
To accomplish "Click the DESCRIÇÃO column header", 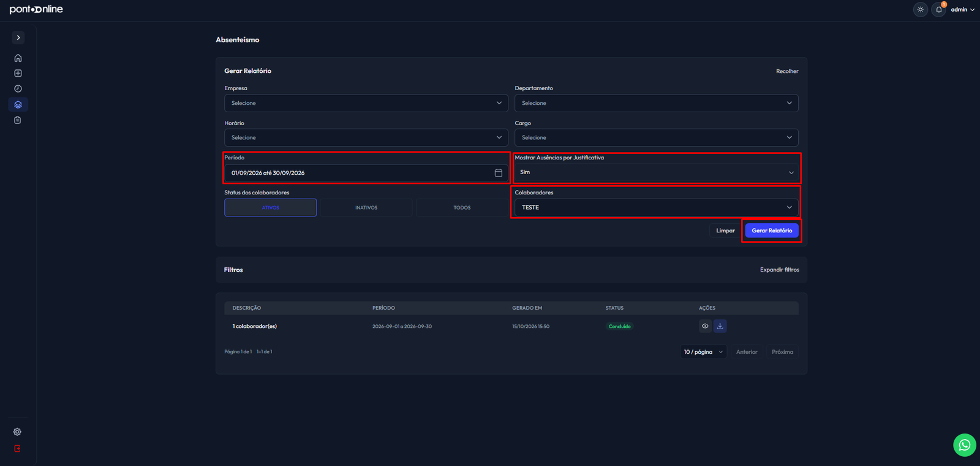I will [247, 308].
